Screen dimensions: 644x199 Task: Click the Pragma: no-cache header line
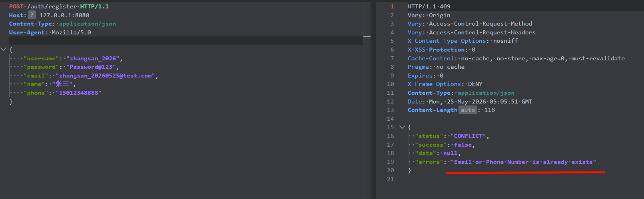tap(436, 67)
